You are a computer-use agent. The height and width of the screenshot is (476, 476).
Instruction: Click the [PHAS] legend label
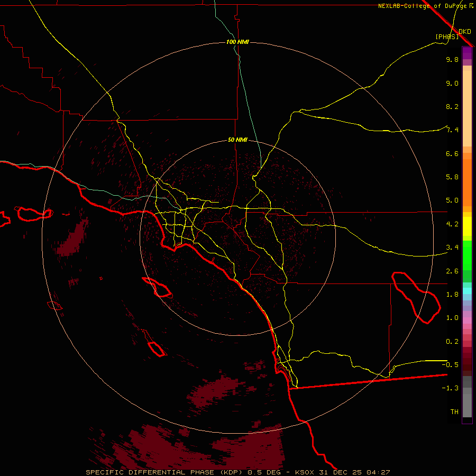pyautogui.click(x=447, y=36)
